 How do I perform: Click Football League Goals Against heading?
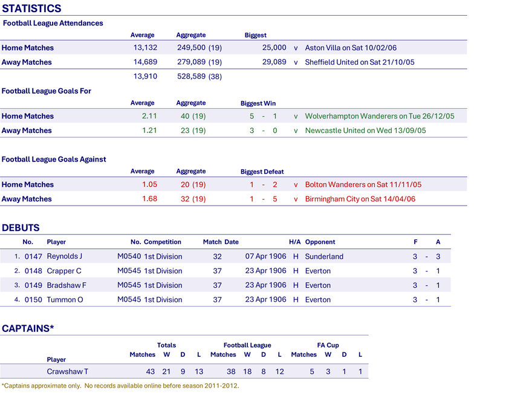click(54, 159)
